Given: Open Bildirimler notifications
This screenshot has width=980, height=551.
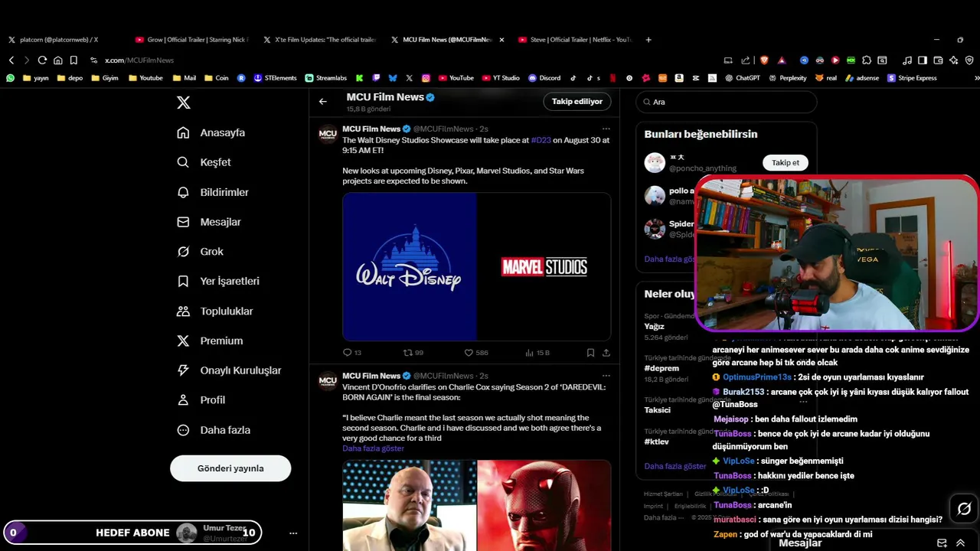Looking at the screenshot, I should [213, 192].
